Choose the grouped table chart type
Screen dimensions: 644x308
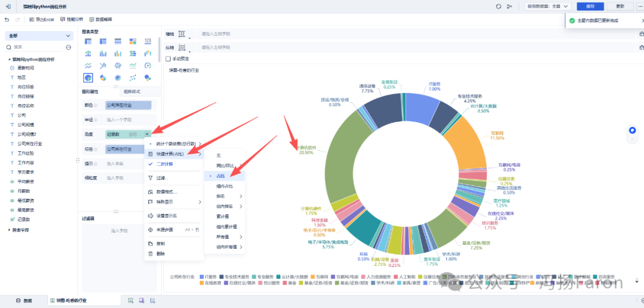click(88, 41)
